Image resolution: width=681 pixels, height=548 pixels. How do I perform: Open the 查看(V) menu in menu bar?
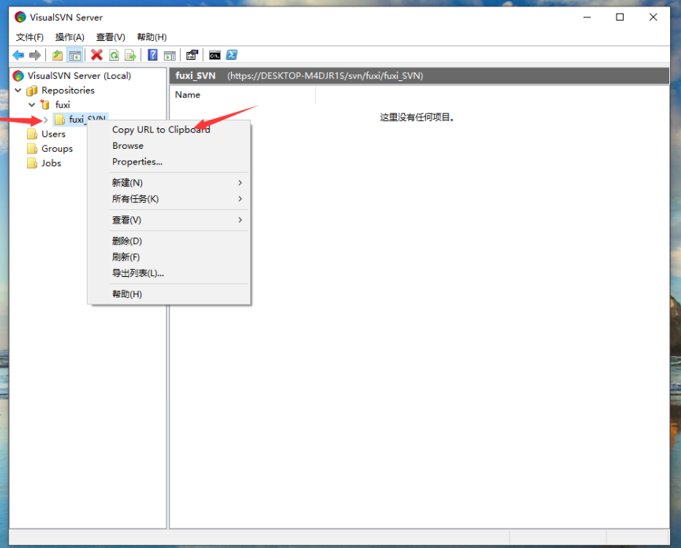tap(111, 37)
